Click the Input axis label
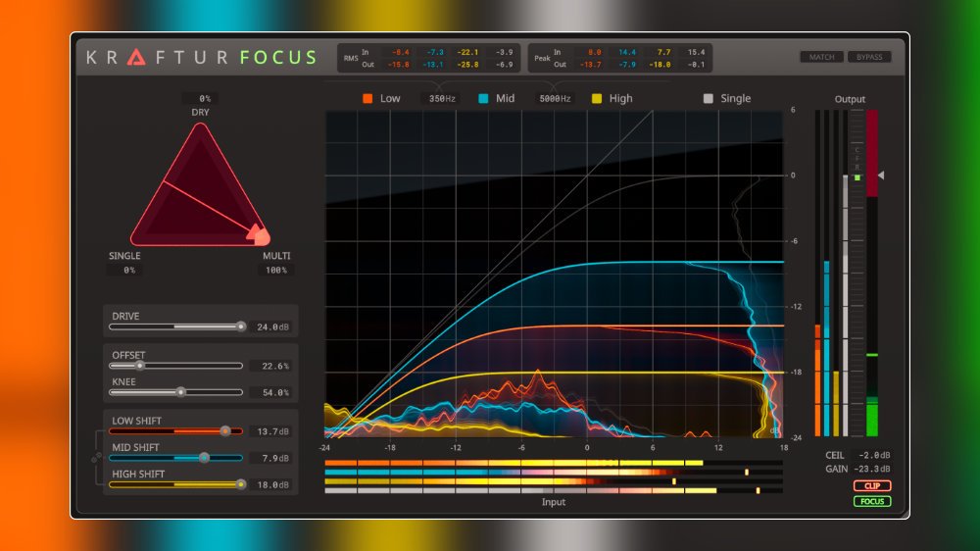 point(553,502)
